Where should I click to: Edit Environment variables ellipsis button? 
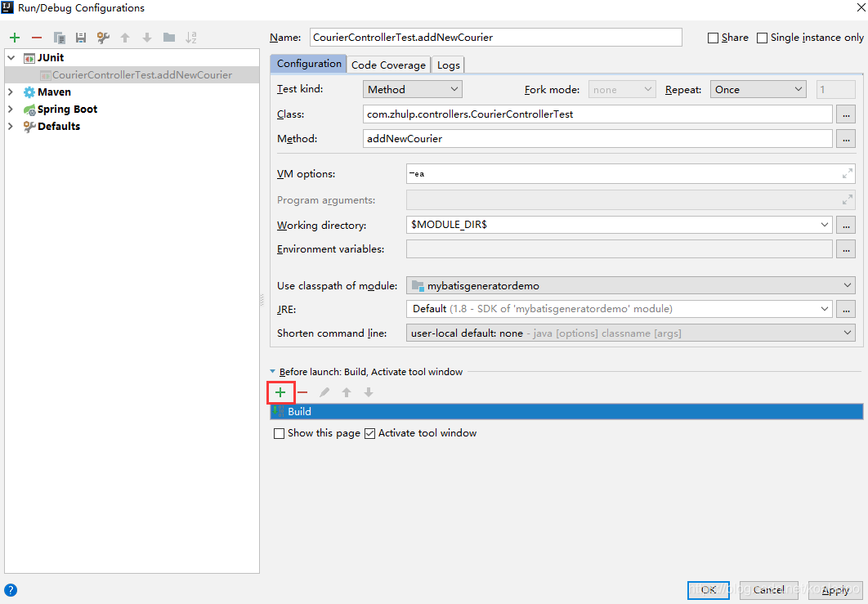coord(846,249)
